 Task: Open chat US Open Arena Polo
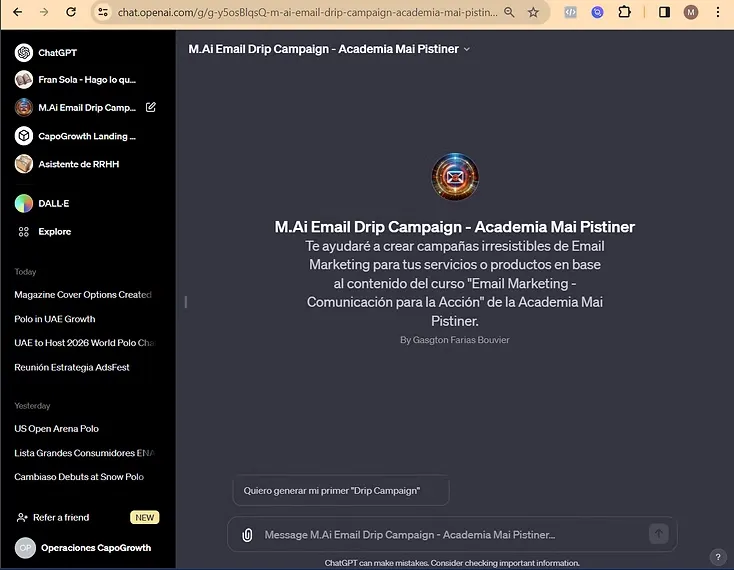(x=57, y=429)
